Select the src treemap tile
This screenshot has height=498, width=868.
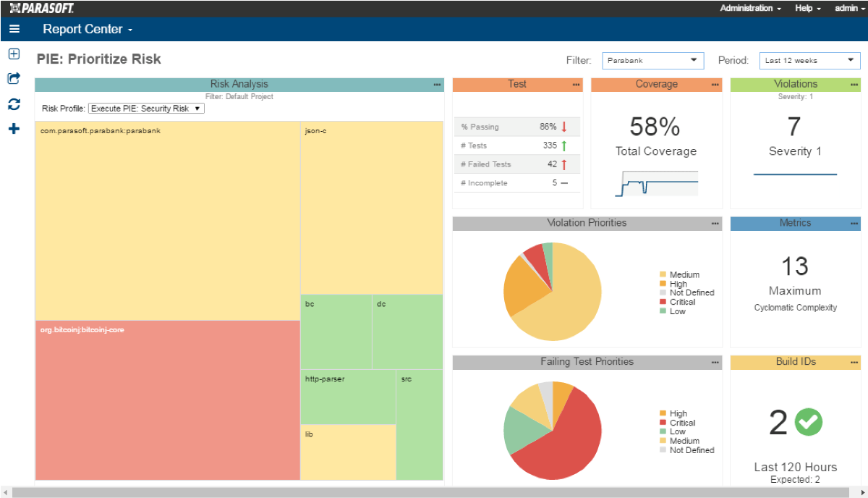tap(420, 424)
